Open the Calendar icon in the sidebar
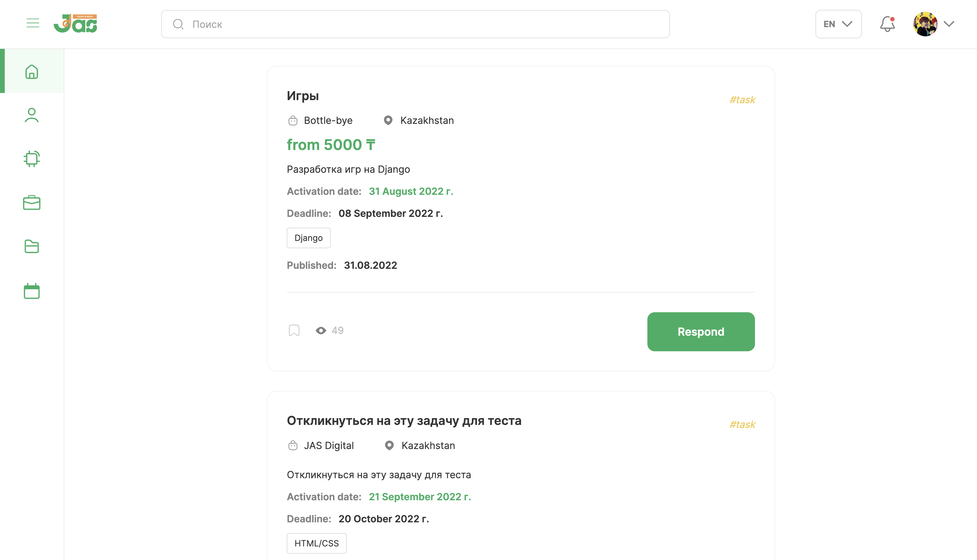Image resolution: width=977 pixels, height=560 pixels. 32,291
